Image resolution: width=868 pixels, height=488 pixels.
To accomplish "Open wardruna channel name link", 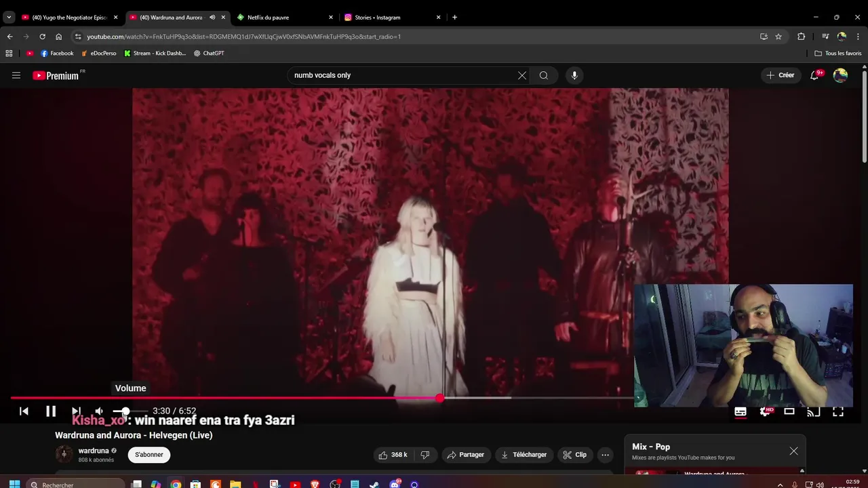I will click(x=94, y=451).
